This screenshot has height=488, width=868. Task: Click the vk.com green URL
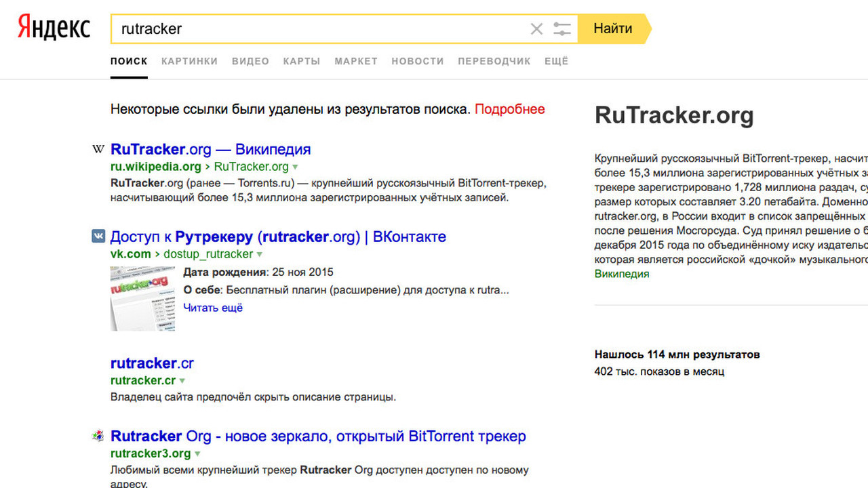[131, 254]
